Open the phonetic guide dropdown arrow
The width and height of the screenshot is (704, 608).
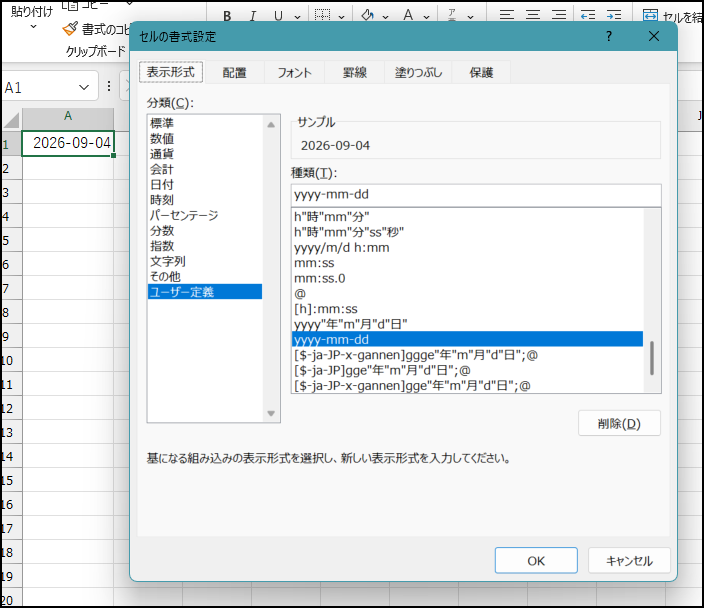click(470, 17)
